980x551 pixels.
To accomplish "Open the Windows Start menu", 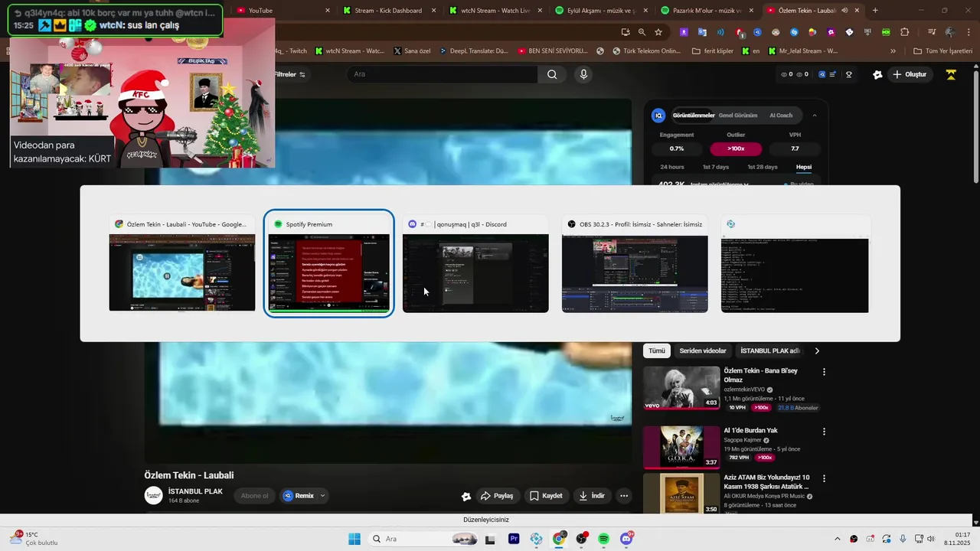I will tap(354, 539).
